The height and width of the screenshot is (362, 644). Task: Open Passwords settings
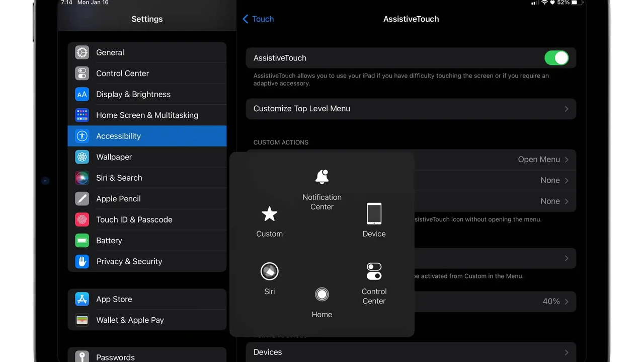coord(147,355)
